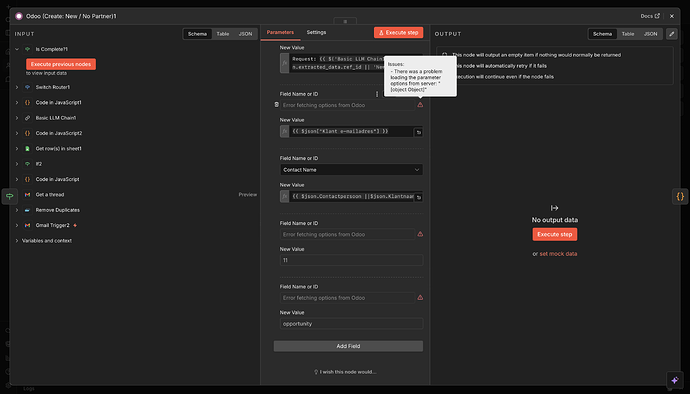Click the green signpost button on left edge
Image resolution: width=690 pixels, height=394 pixels.
click(10, 196)
